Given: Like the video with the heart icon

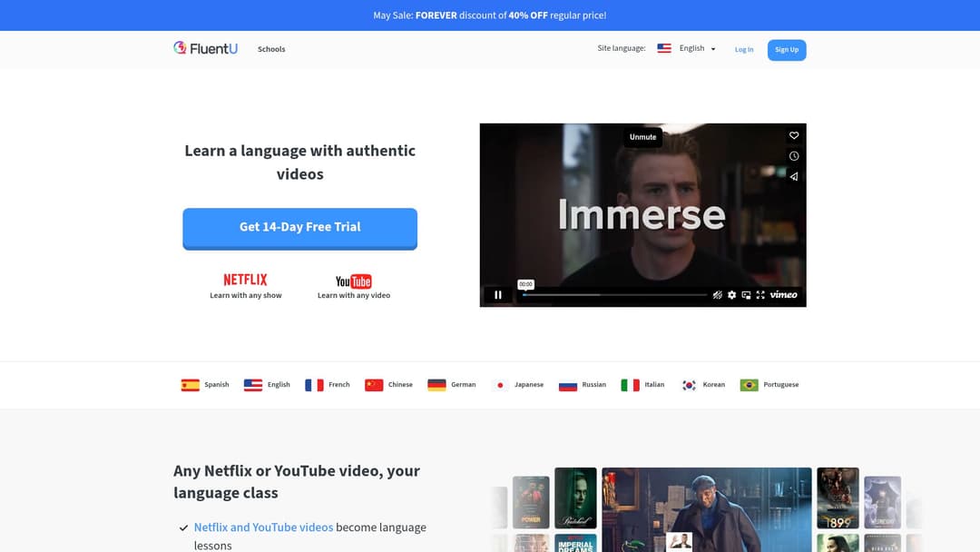Looking at the screenshot, I should click(x=794, y=135).
